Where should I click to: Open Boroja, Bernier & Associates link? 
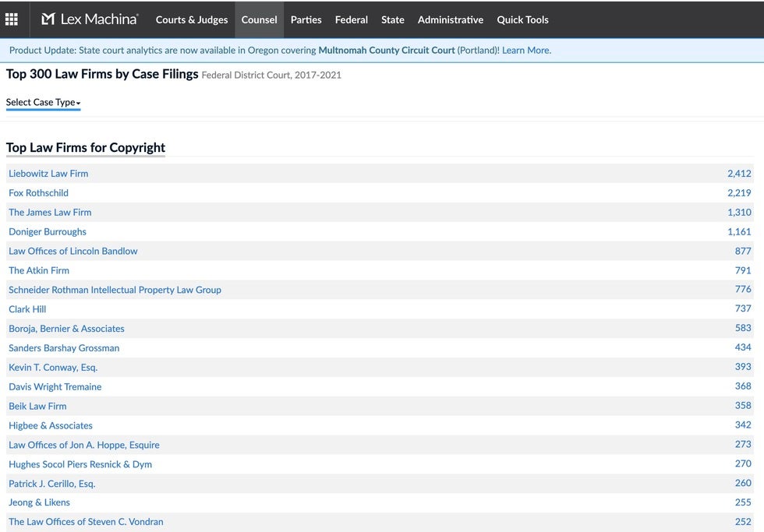(x=66, y=329)
